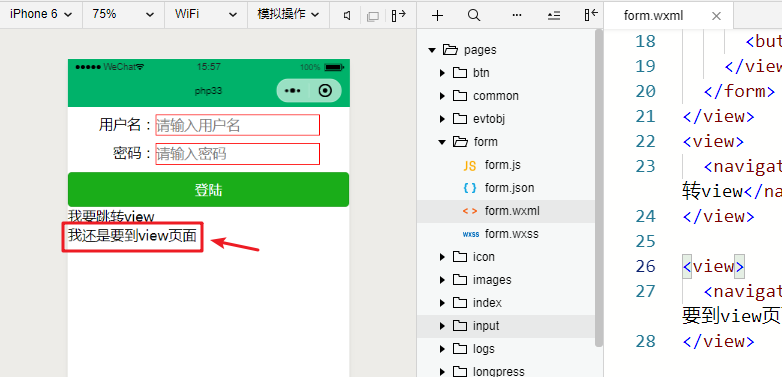Screen dimensions: 782x377
Task: Click the detach simulator window icon
Action: click(x=373, y=16)
